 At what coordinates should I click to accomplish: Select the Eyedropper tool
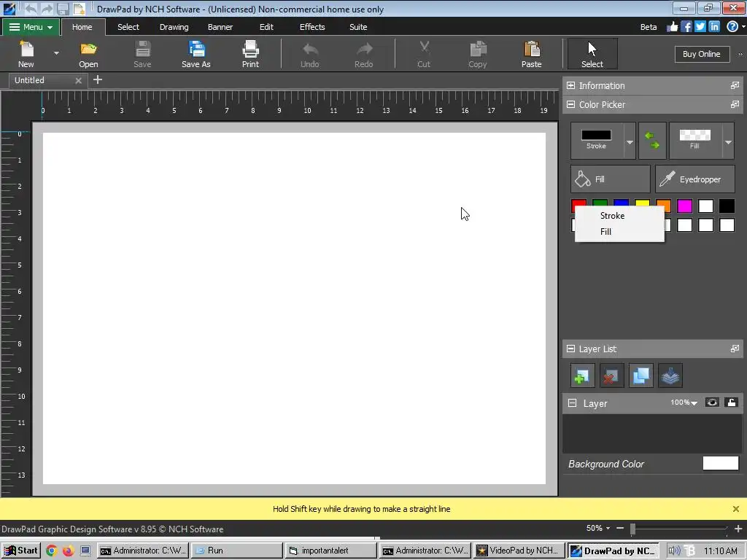click(x=695, y=179)
